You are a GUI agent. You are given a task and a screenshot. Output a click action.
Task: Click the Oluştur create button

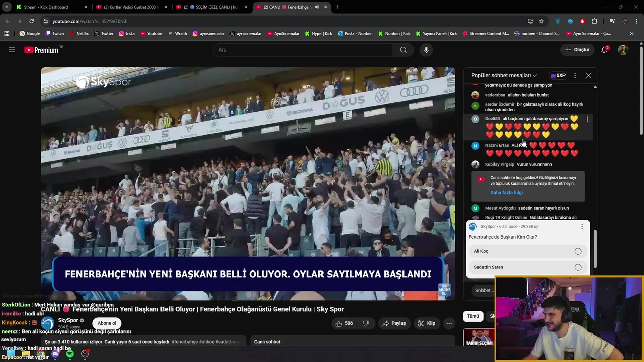point(577,50)
